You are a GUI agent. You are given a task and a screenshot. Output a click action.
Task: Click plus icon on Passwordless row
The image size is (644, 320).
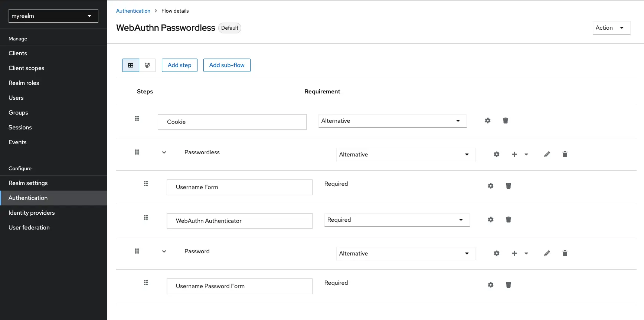[x=514, y=154]
